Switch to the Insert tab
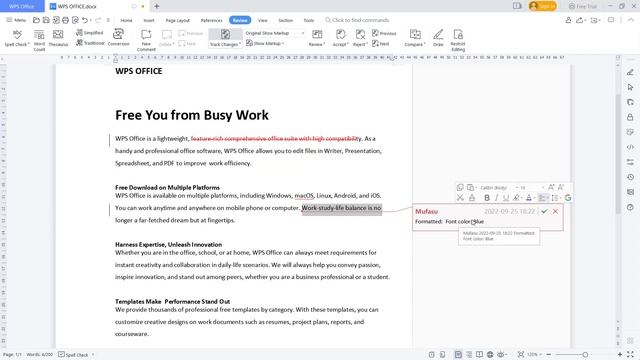 pos(149,20)
